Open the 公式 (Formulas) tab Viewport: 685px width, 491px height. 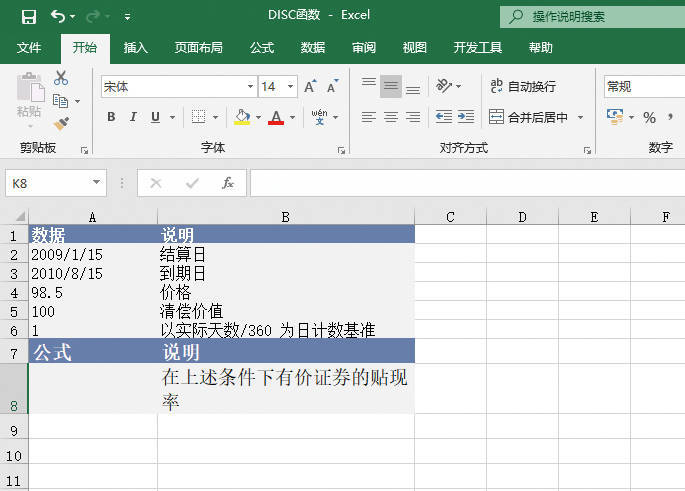pyautogui.click(x=262, y=47)
